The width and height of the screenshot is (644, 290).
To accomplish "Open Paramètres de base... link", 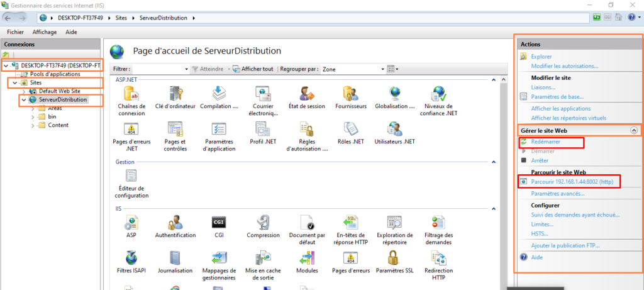I will (x=557, y=97).
